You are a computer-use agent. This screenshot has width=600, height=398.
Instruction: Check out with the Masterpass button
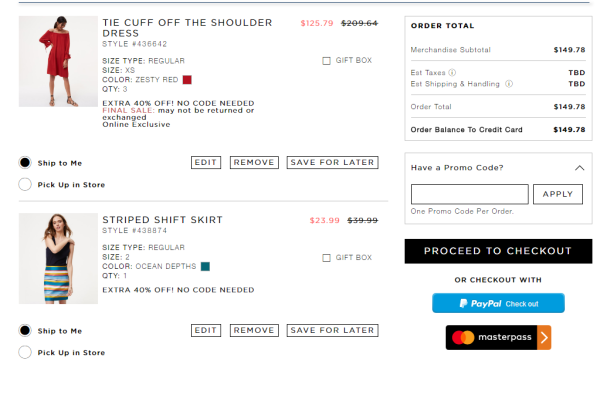coord(498,337)
